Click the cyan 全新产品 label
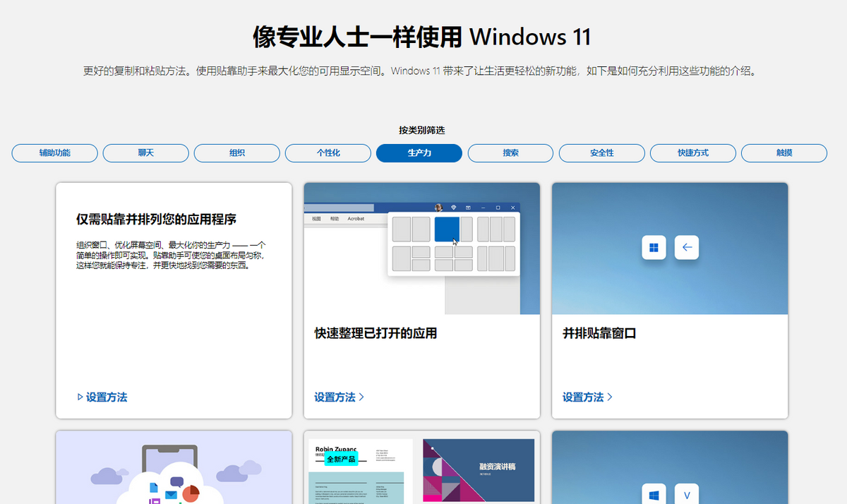 click(342, 459)
